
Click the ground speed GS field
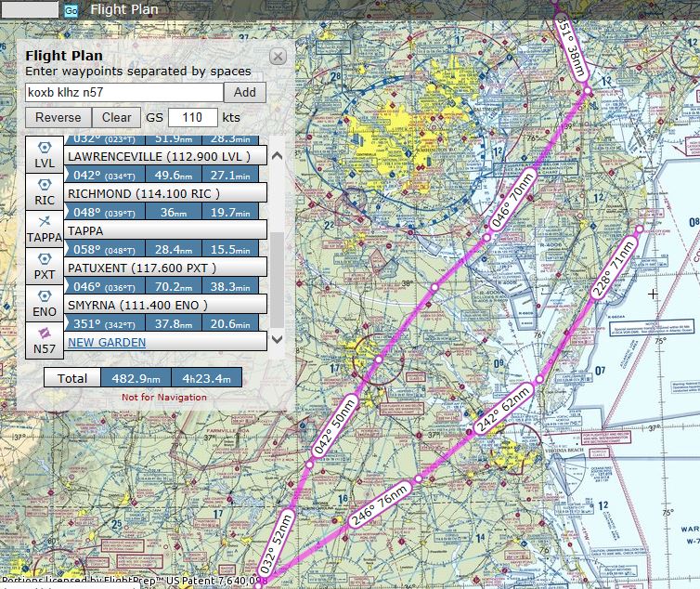[193, 118]
